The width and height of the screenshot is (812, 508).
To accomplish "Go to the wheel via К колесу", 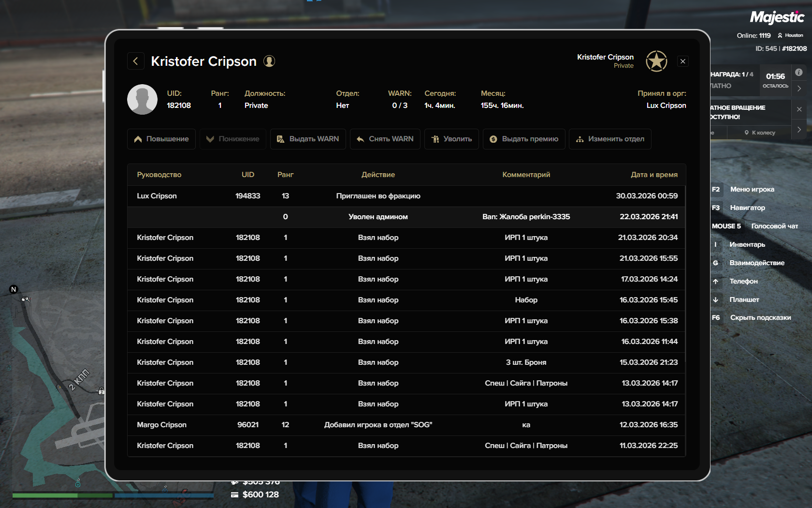I will [760, 133].
